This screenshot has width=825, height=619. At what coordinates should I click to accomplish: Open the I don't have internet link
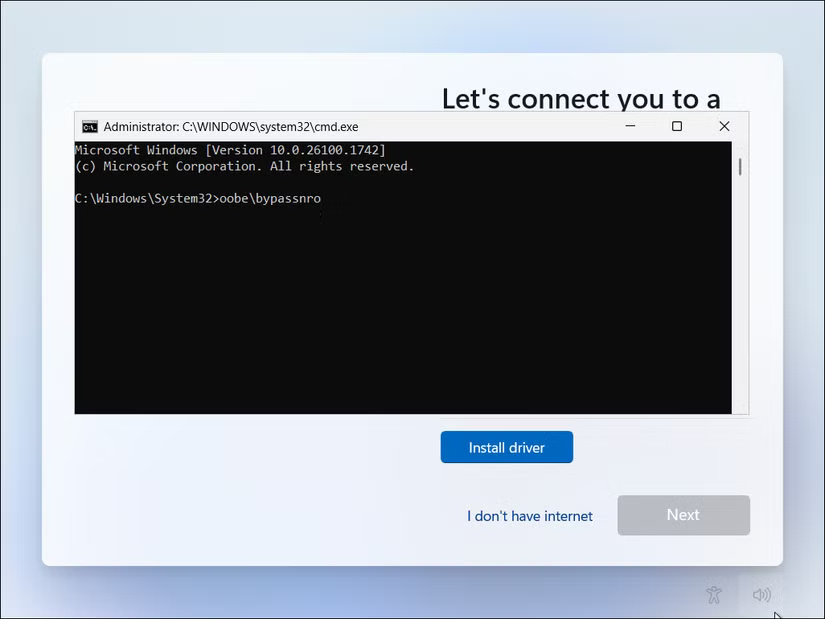coord(529,515)
